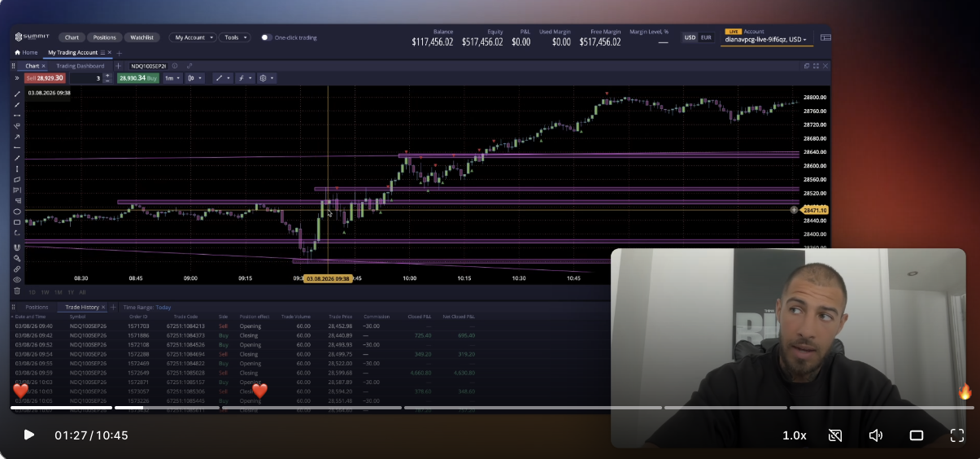Switch to Trading Dashboard tab

tap(80, 66)
